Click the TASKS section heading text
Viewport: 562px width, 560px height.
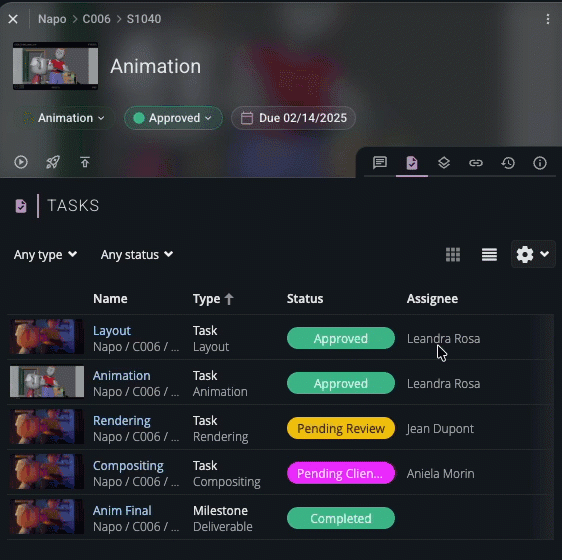point(73,206)
